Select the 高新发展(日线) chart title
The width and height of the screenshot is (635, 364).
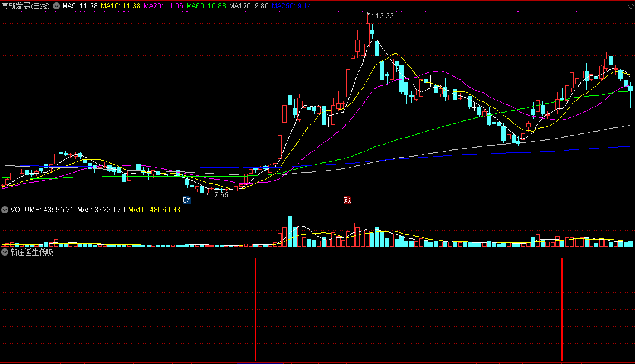click(26, 6)
